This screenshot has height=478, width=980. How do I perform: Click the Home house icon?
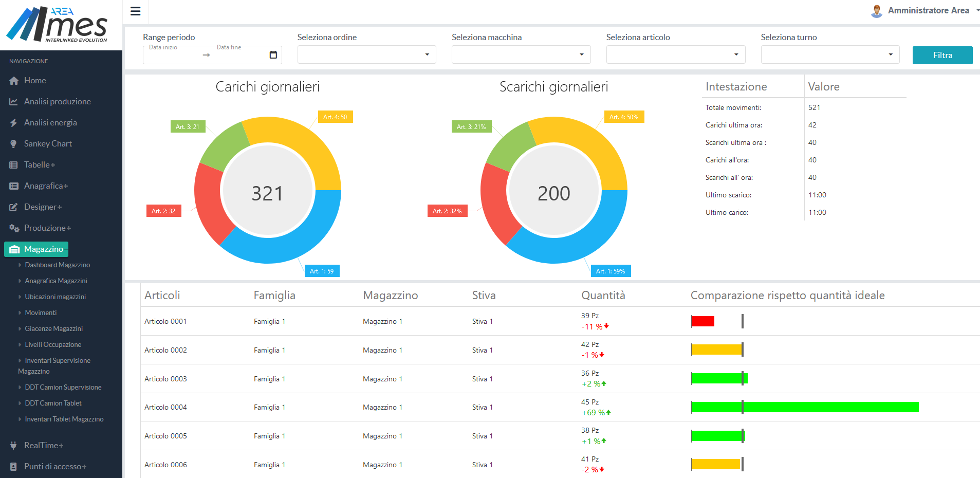pos(14,81)
